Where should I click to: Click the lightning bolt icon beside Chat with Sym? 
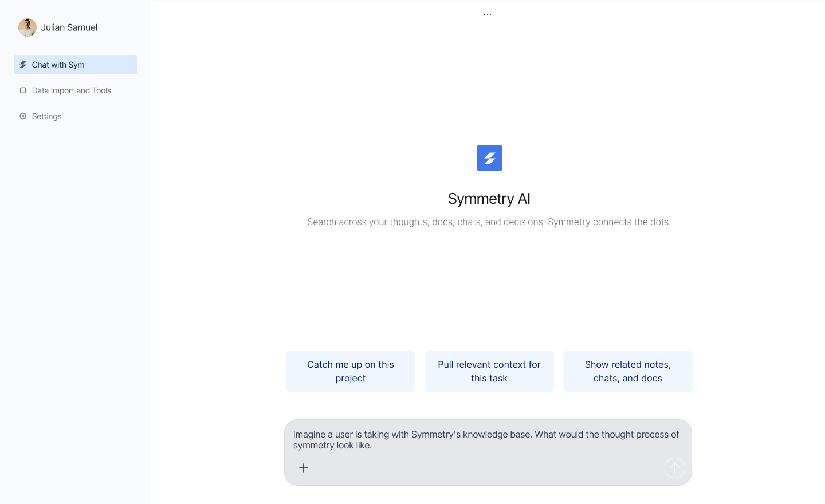point(23,65)
